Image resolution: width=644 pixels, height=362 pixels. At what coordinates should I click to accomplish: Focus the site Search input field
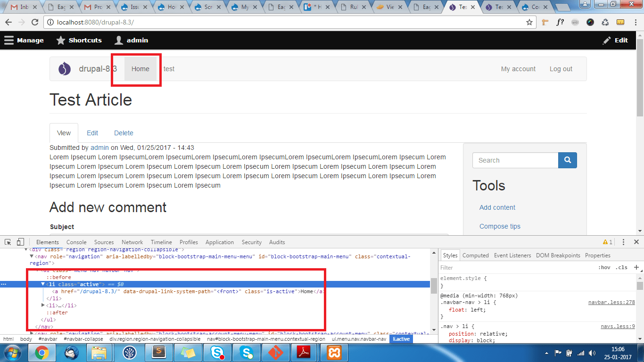(515, 160)
